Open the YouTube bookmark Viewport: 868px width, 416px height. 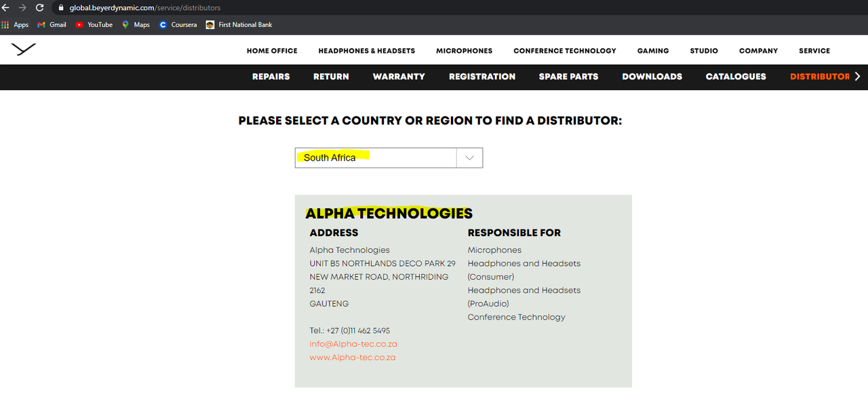coord(94,24)
